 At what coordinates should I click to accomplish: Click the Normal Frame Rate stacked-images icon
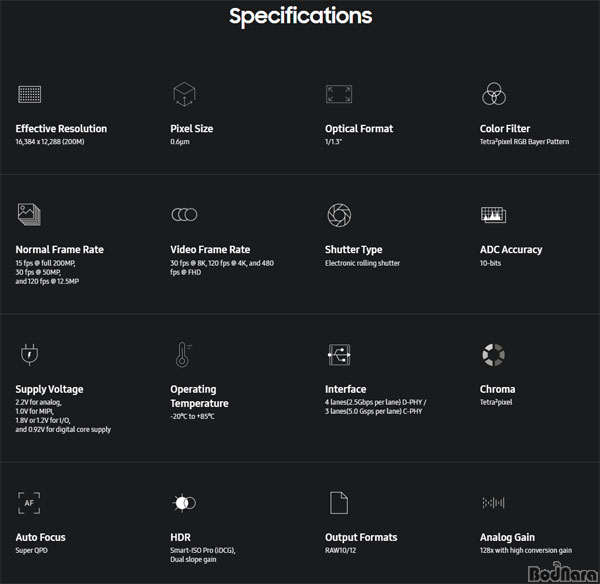[x=29, y=214]
